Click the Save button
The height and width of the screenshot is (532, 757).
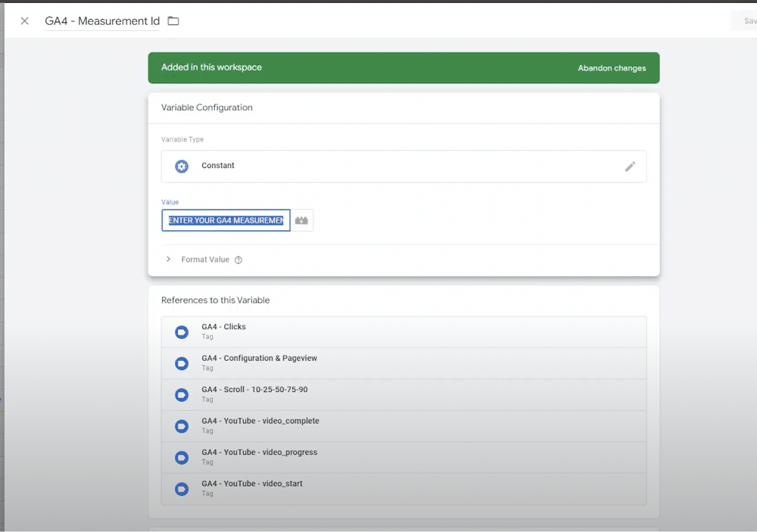pyautogui.click(x=746, y=21)
